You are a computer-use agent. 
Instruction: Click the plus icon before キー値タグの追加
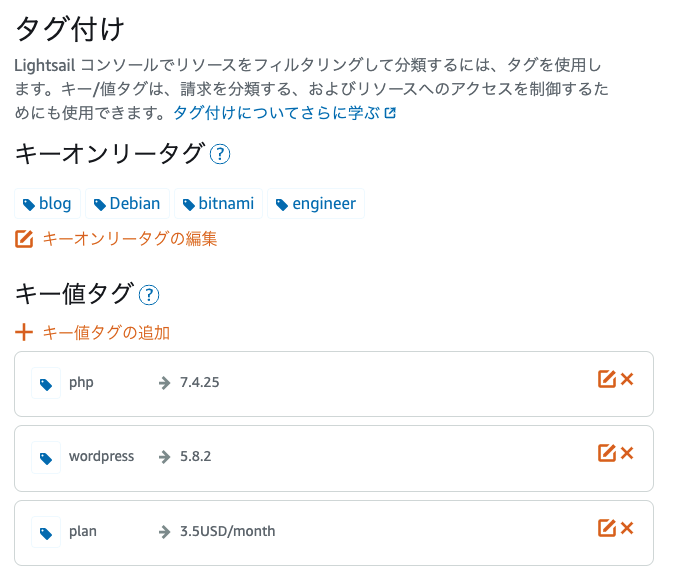(24, 333)
